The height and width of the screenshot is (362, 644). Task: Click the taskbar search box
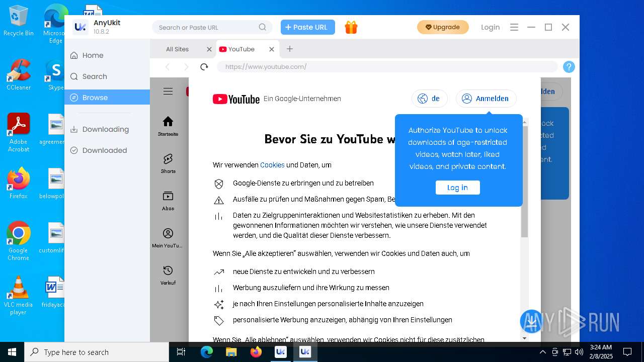[97, 352]
